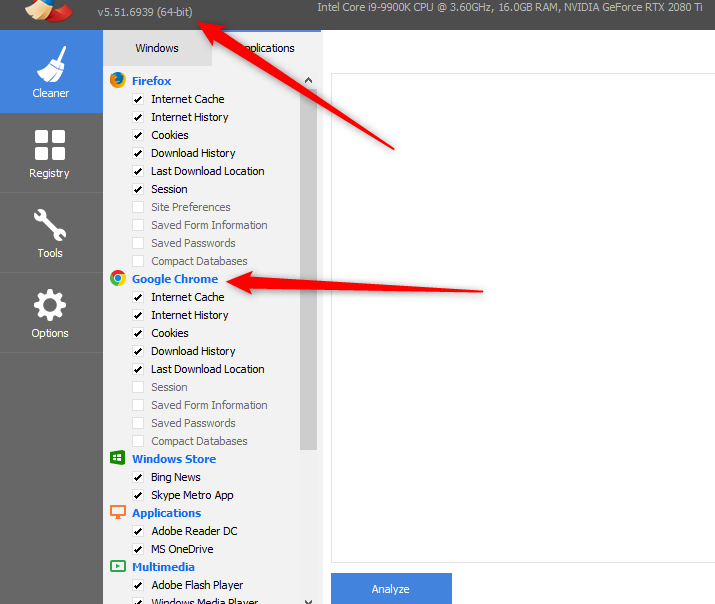
Task: Uncheck Chrome Download History
Action: pos(138,351)
